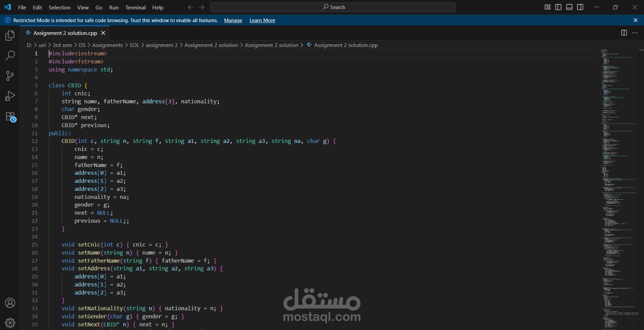The height and width of the screenshot is (330, 644).
Task: Click the 'int cnic;' declaration line
Action: coord(76,93)
